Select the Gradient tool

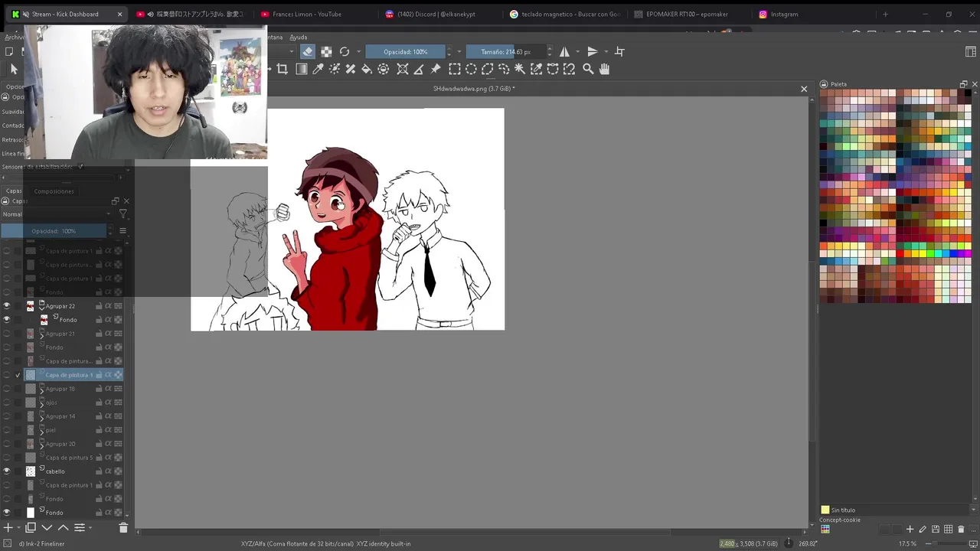coord(301,69)
